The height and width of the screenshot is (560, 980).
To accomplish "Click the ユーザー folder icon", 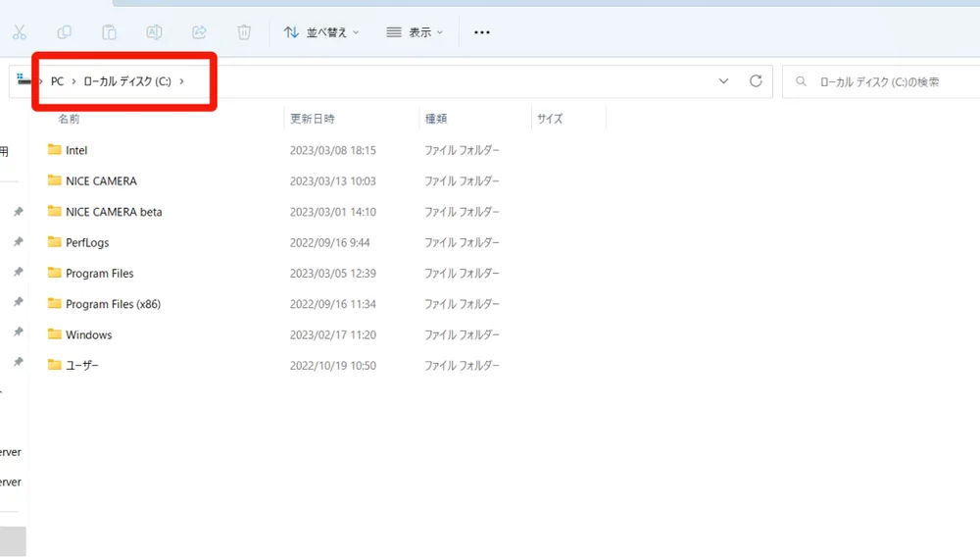I will pyautogui.click(x=54, y=365).
